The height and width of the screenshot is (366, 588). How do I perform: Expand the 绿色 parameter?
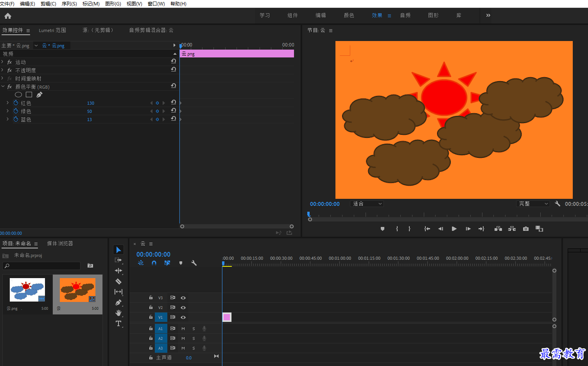pos(7,111)
